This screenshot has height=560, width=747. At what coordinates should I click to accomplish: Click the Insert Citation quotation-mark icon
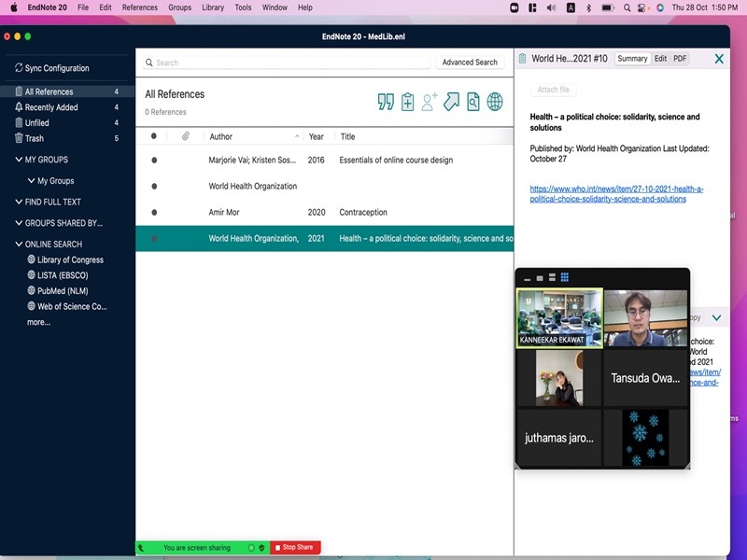pyautogui.click(x=386, y=102)
